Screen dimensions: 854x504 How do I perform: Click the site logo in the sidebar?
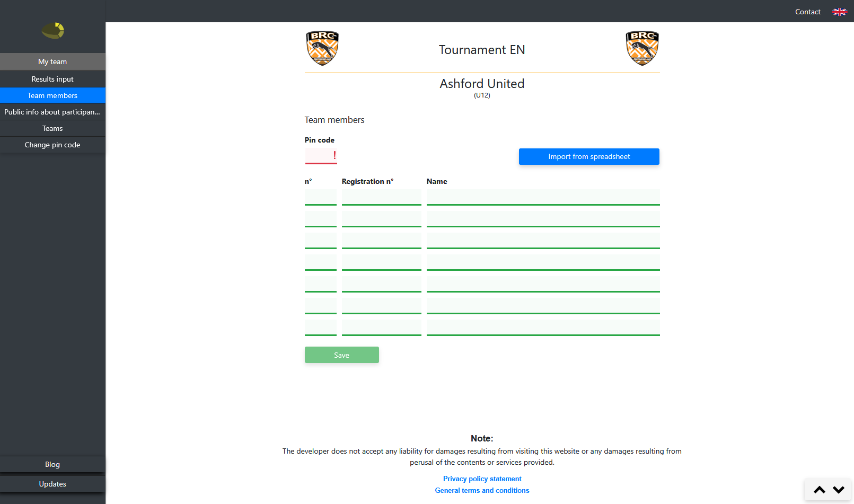[53, 30]
